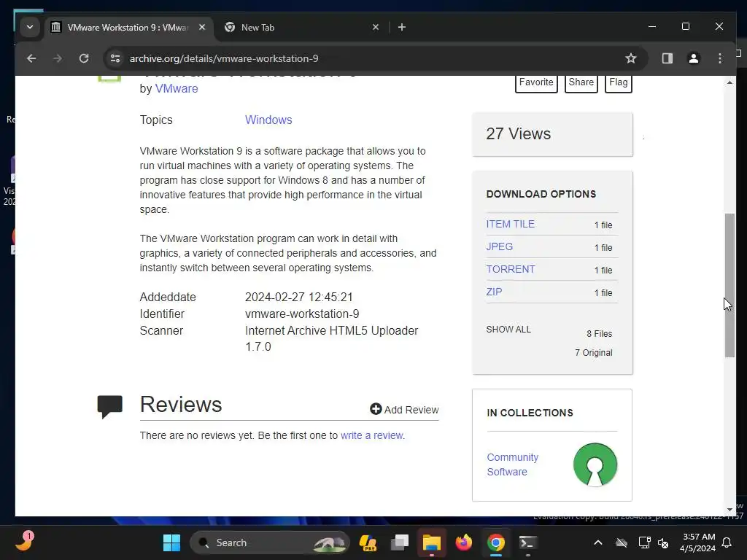
Task: Click the vertical scrollbar thumb
Action: coord(729,285)
